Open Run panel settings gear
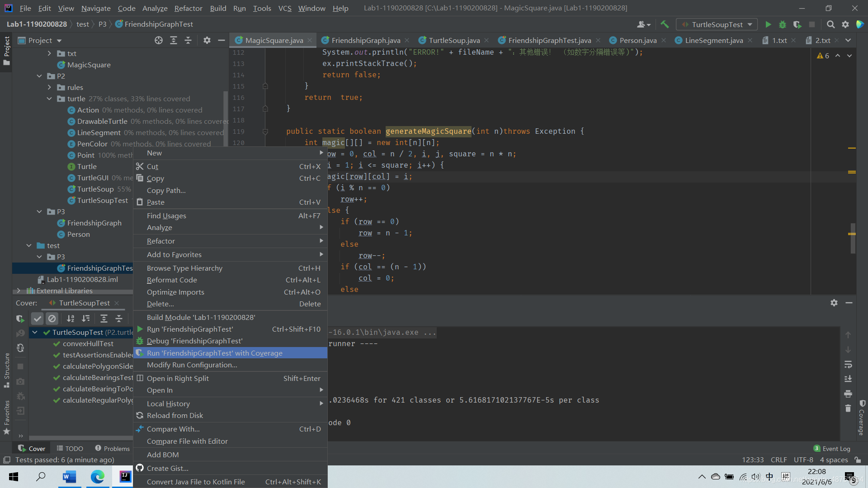This screenshot has height=488, width=868. (x=834, y=303)
